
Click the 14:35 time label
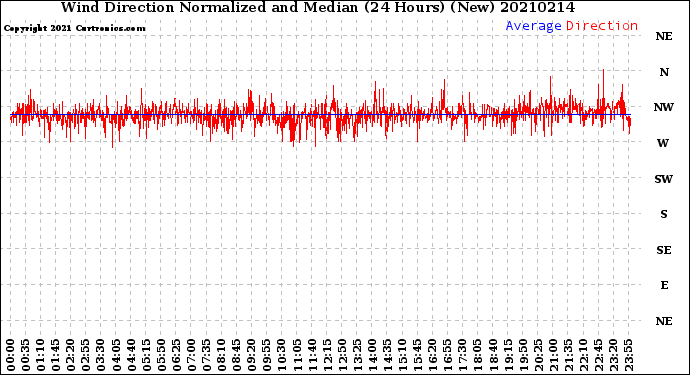(387, 355)
